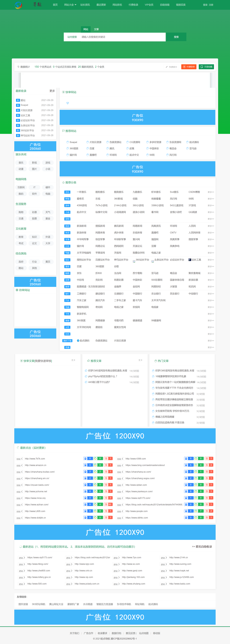Click the favicon next to 站长工具 in 推荐分类
Viewport: 230px width, 644px height.
pyautogui.click(x=190, y=260)
